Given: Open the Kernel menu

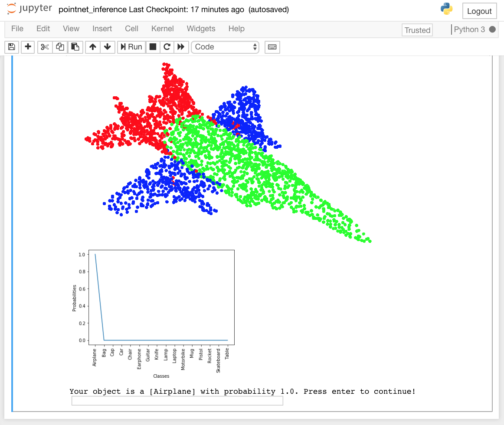Looking at the screenshot, I should click(163, 29).
